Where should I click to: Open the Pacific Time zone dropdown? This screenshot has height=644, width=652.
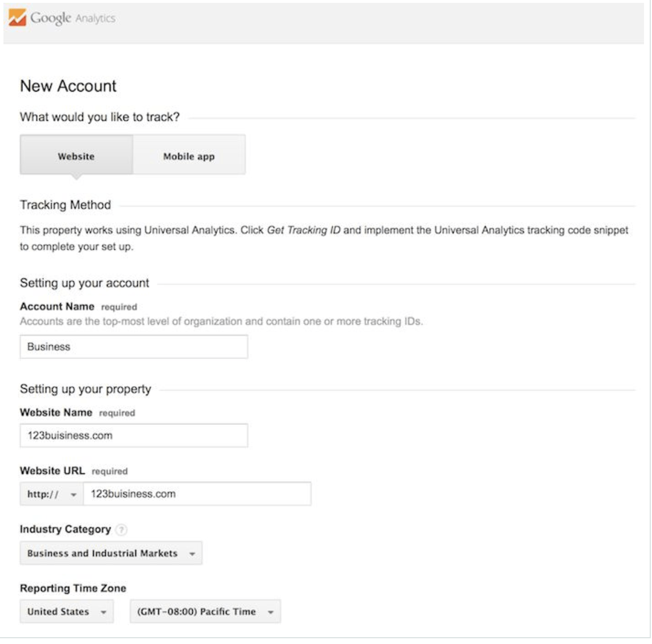click(x=205, y=611)
